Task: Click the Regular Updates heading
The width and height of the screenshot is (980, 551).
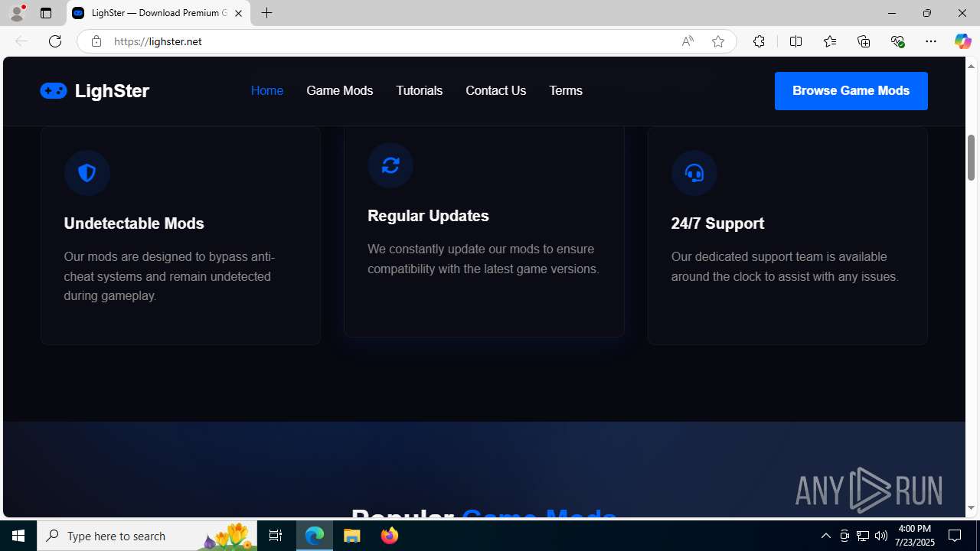Action: click(428, 216)
